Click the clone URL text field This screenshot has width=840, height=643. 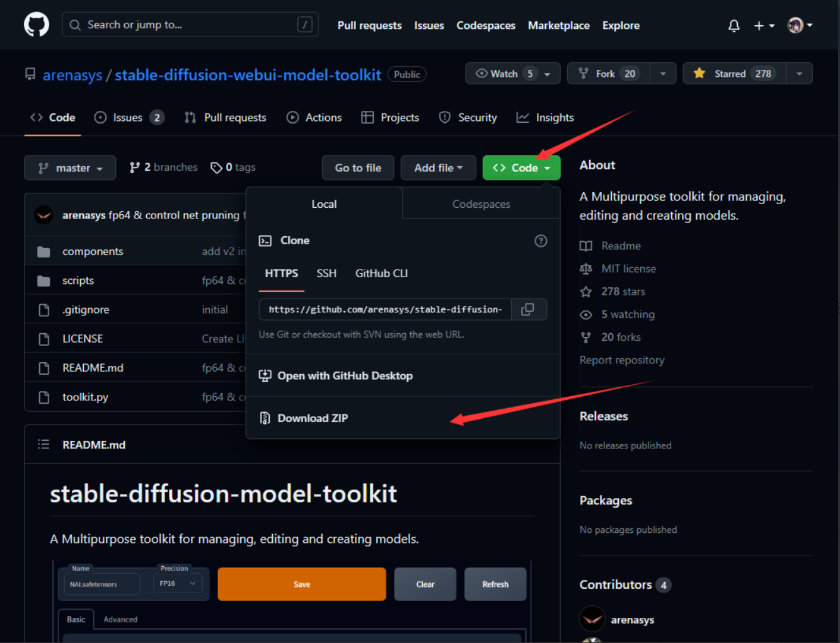tap(385, 310)
